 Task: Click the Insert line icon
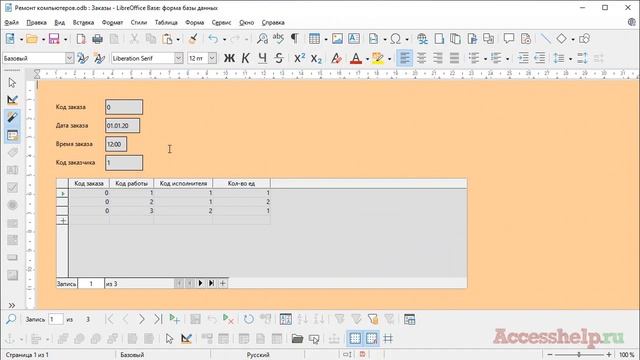pyautogui.click(x=545, y=39)
